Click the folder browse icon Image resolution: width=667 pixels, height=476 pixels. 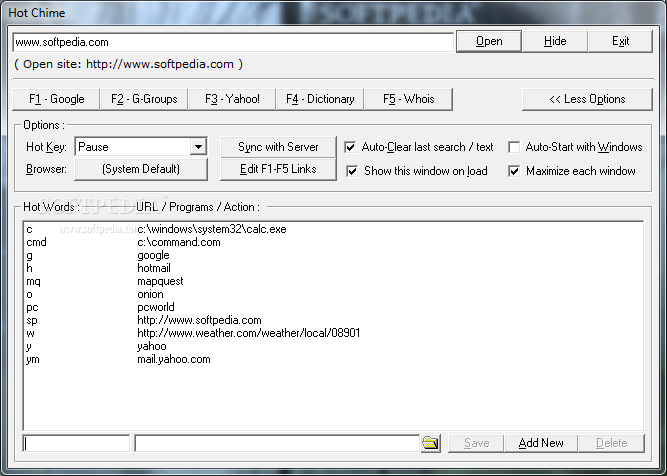point(430,443)
